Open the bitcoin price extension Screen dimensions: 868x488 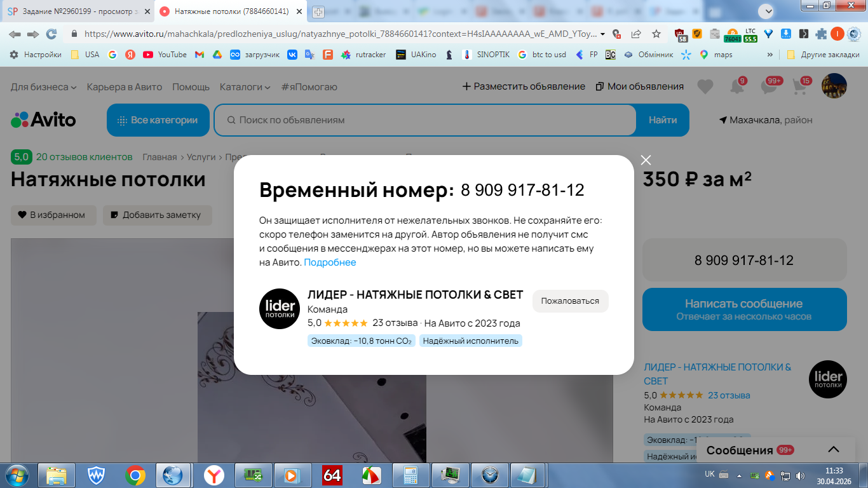pyautogui.click(x=733, y=34)
